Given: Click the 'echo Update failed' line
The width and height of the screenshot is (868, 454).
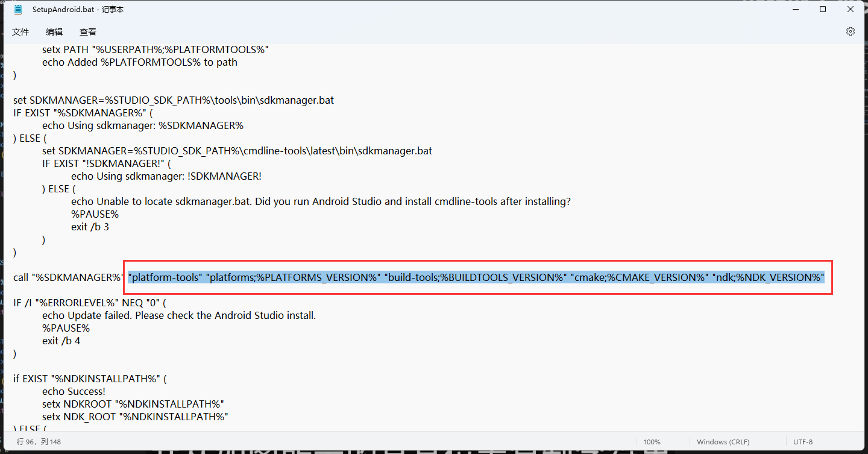Looking at the screenshot, I should pos(179,315).
